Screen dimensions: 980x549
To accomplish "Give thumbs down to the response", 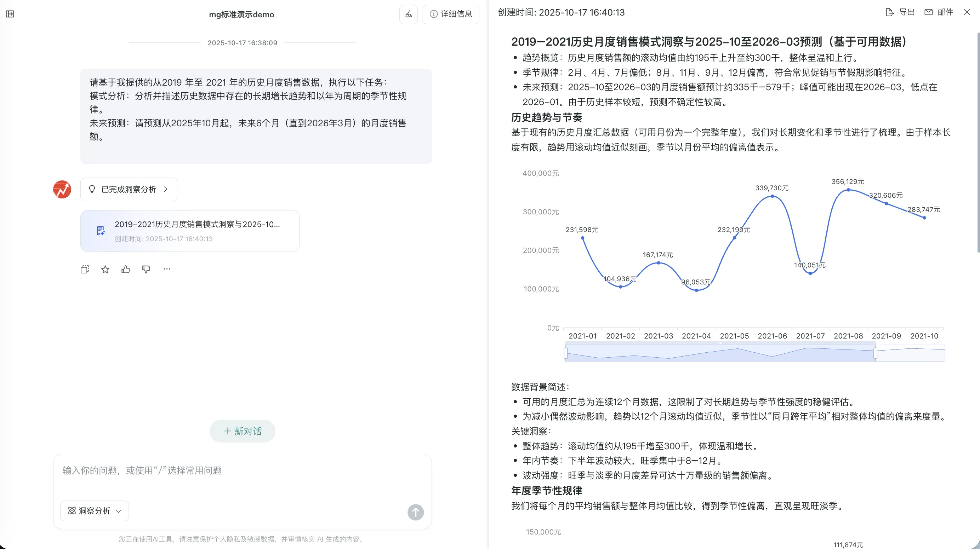I will click(x=146, y=269).
